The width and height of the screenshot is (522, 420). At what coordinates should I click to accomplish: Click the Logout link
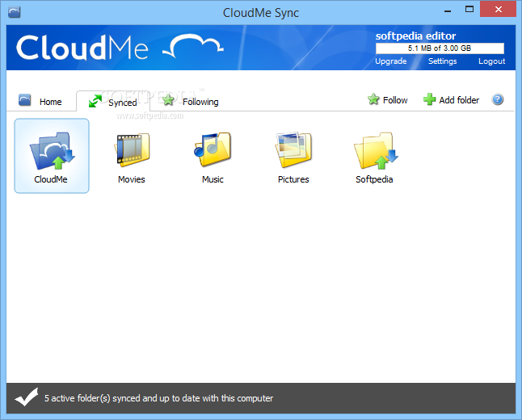(492, 61)
